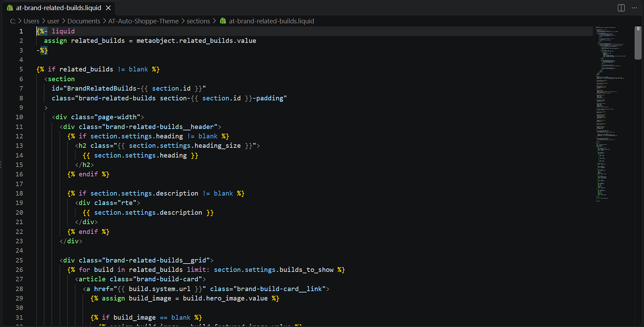The width and height of the screenshot is (644, 327).
Task: Click 'brand-build-card__link' class value
Action: pos(279,289)
